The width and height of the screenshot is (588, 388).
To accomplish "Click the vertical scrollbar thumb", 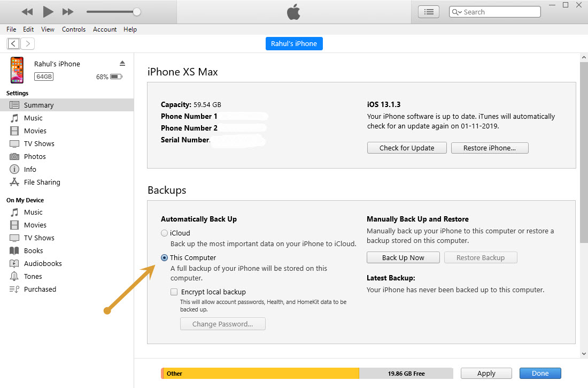I will coord(584,152).
